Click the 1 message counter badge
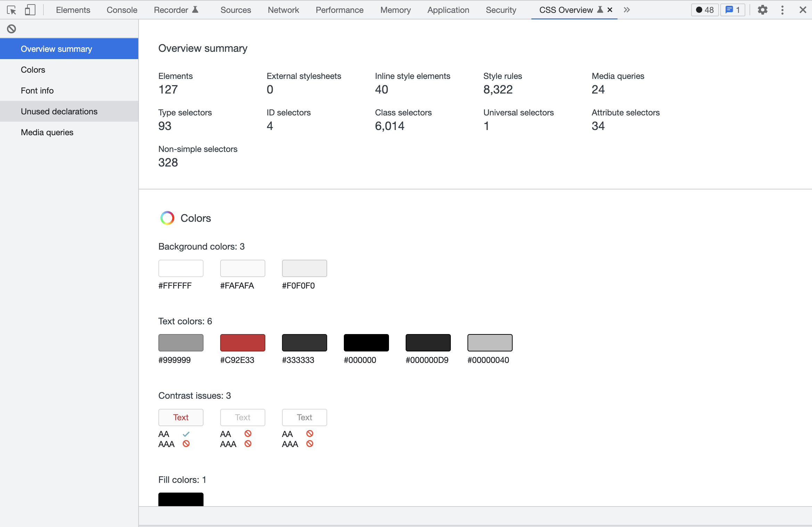 (x=733, y=10)
